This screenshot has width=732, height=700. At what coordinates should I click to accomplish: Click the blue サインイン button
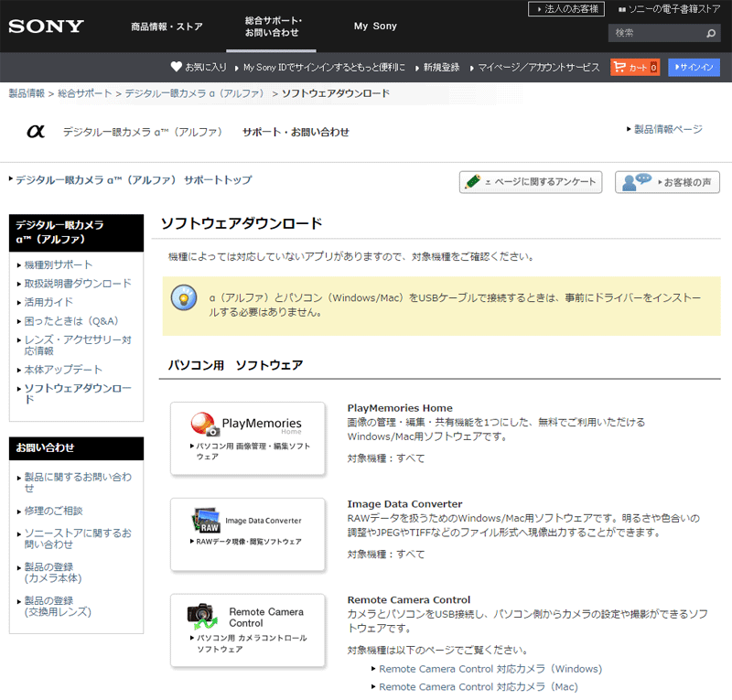point(694,67)
